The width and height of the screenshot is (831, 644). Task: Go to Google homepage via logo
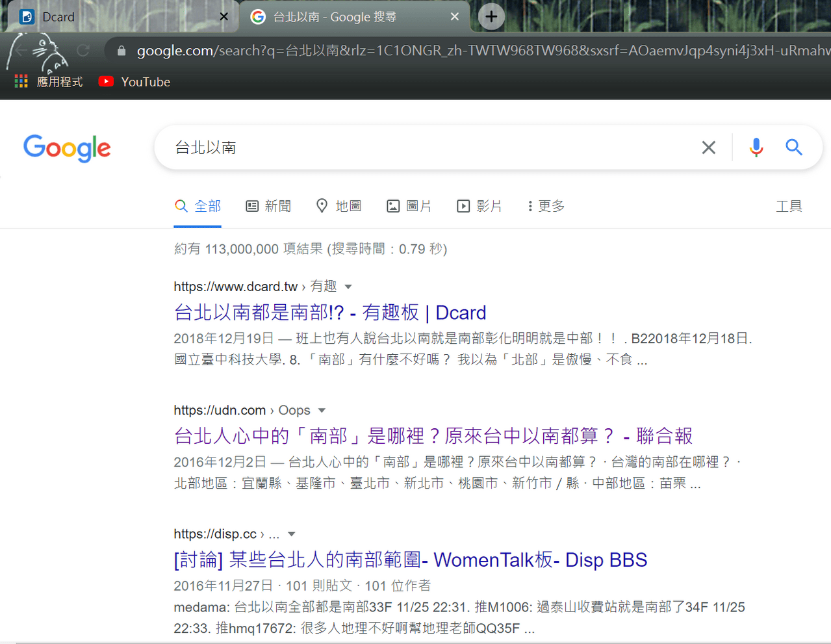click(67, 148)
